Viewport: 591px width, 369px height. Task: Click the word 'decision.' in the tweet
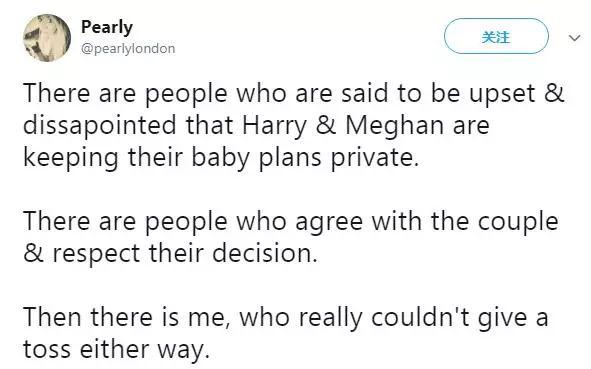point(265,253)
